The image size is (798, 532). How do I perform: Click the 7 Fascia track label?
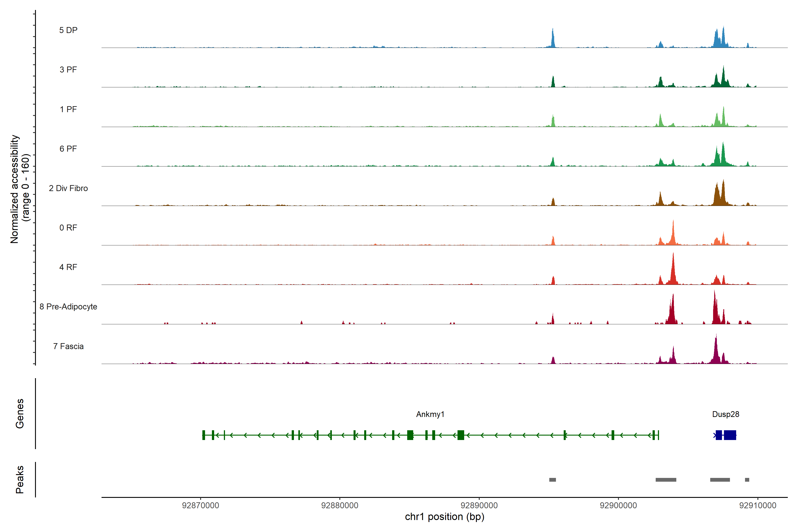click(x=68, y=346)
